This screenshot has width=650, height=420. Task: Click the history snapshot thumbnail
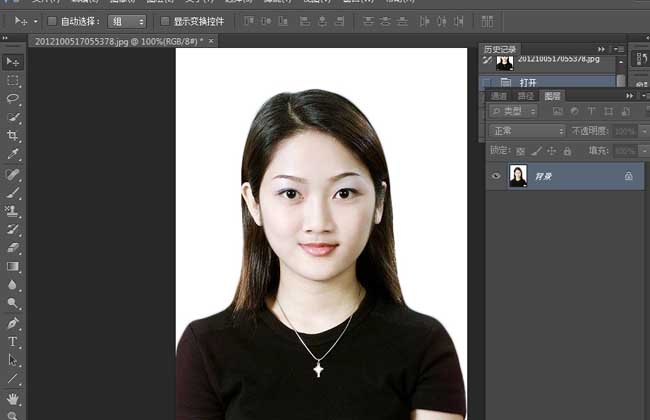click(x=504, y=63)
